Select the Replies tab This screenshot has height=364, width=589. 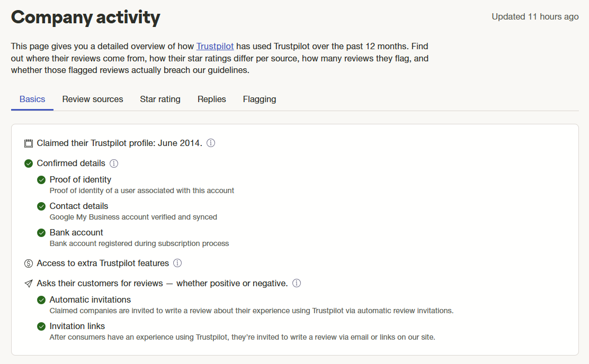tap(211, 99)
